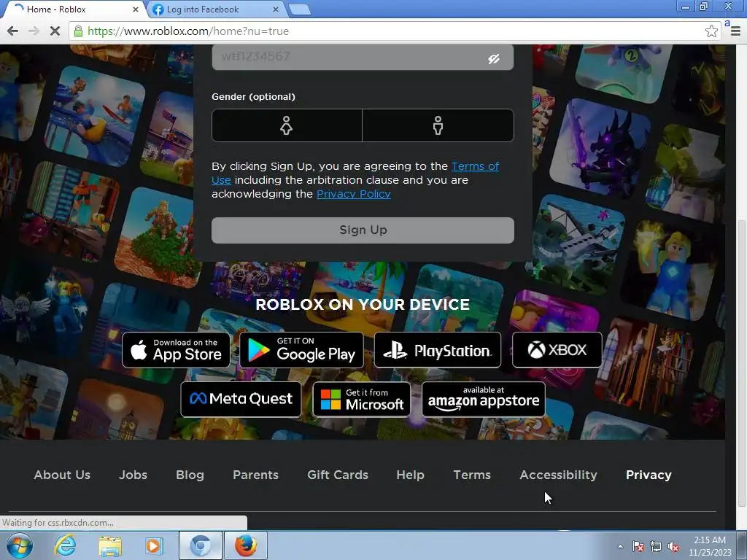Screen dimensions: 747x560
Task: Open the clock showing 2:15 AM
Action: click(x=710, y=546)
